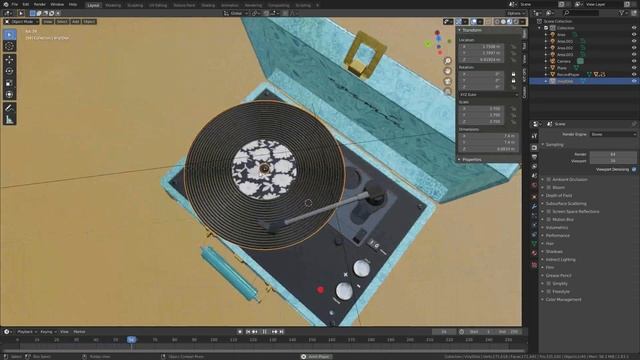Select the Annotate tool in toolbar
The height and width of the screenshot is (360, 640).
(x=9, y=108)
